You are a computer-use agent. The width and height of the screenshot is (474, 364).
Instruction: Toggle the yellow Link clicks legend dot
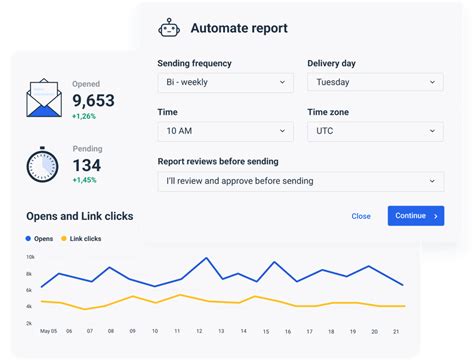pos(64,238)
